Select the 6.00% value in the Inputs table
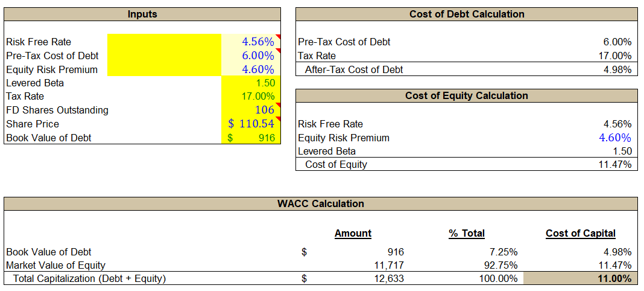The width and height of the screenshot is (644, 291). pyautogui.click(x=258, y=56)
